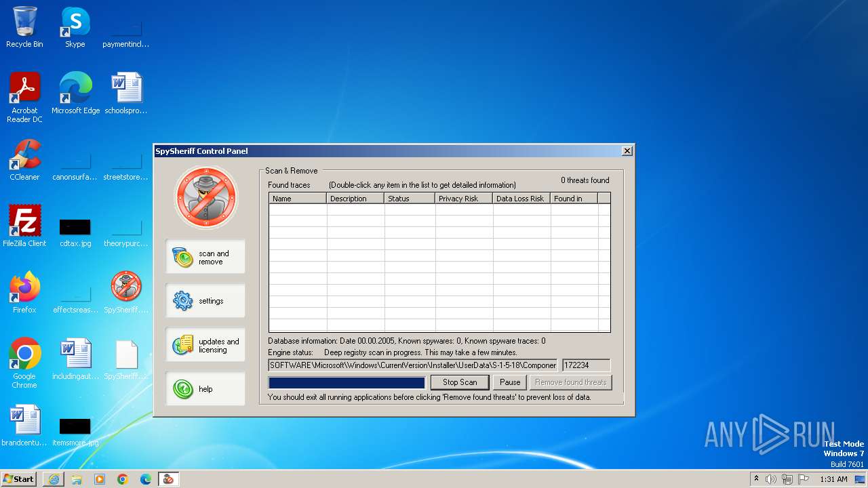The height and width of the screenshot is (488, 868).
Task: Select paymentincl desktop file
Action: (126, 33)
